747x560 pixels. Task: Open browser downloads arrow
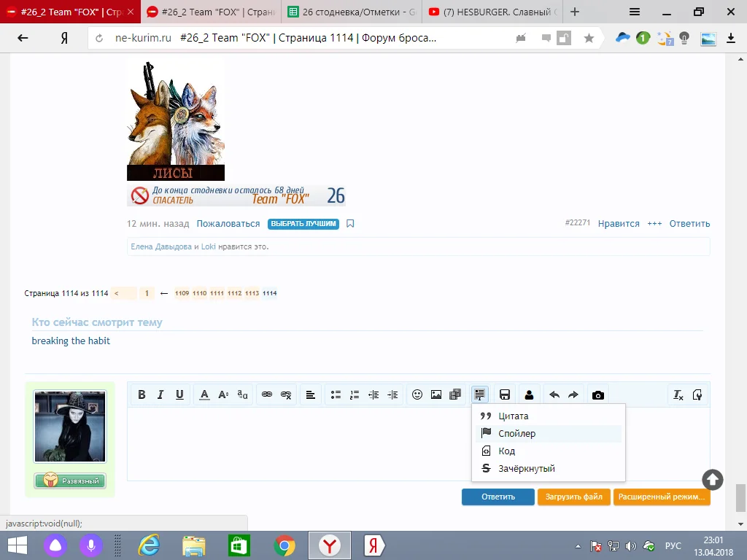(x=731, y=38)
